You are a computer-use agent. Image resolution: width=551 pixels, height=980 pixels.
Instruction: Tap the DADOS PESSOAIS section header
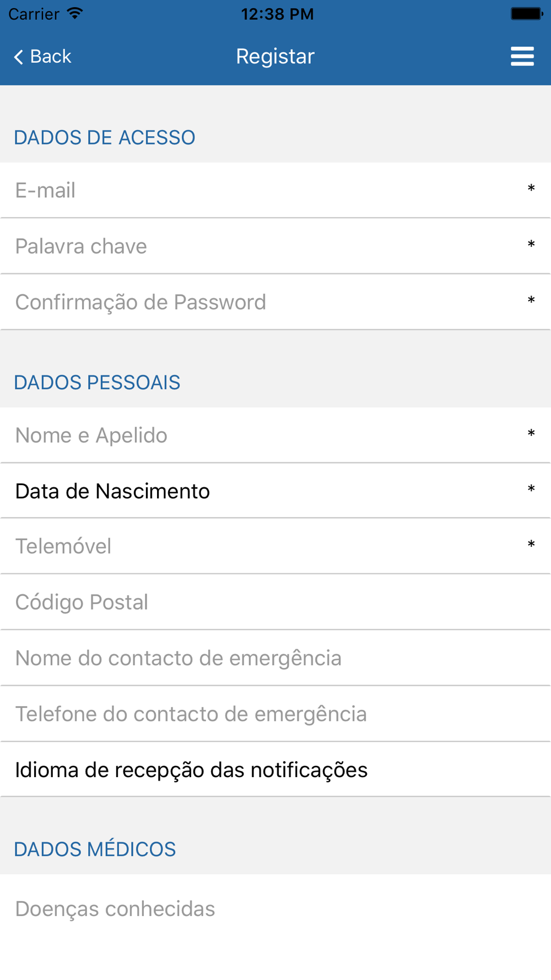(97, 382)
